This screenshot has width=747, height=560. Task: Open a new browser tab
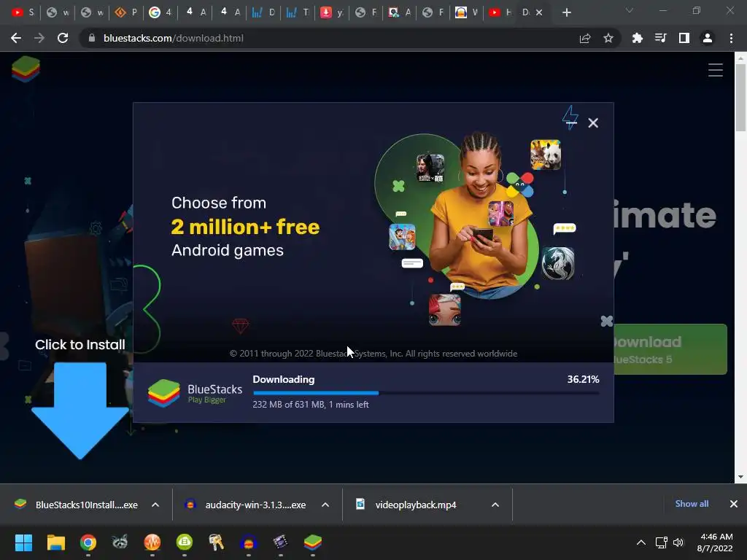tap(566, 13)
